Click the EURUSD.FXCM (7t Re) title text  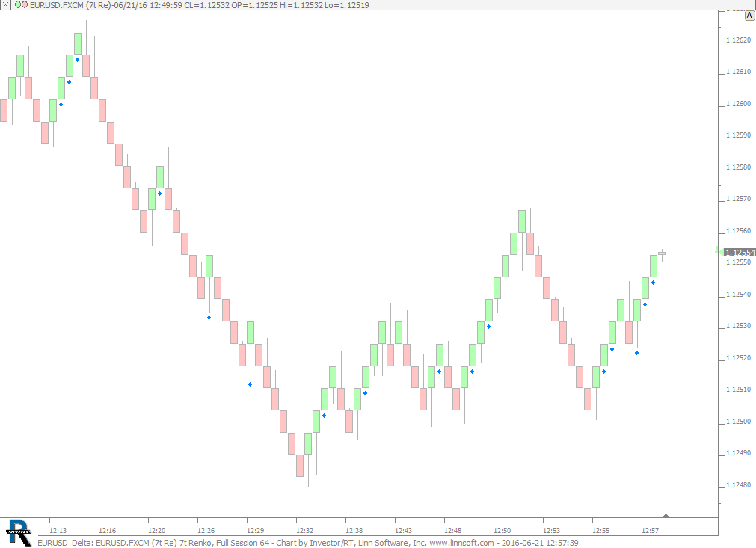[x=70, y=5]
